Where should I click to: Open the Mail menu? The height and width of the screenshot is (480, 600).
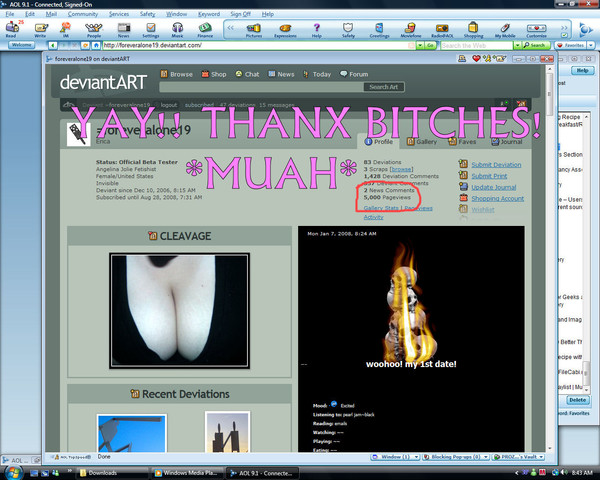tap(51, 14)
